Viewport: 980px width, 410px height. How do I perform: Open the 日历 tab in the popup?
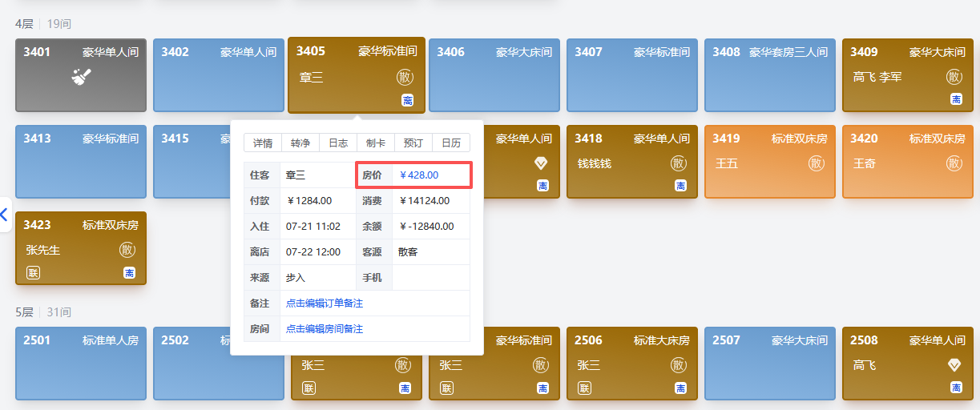click(451, 143)
